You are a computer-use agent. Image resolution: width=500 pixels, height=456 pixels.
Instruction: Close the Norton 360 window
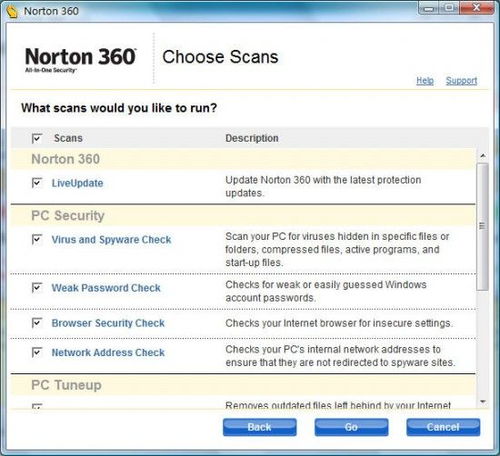pos(477,8)
